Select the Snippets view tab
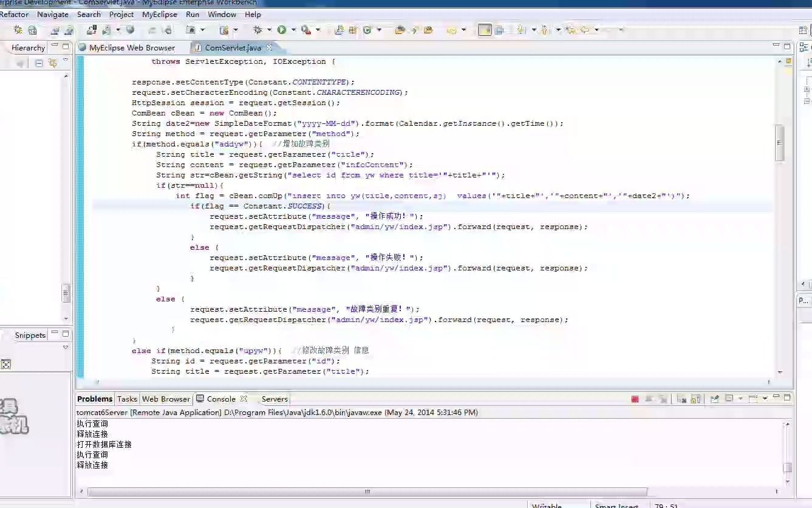812x508 pixels. pyautogui.click(x=30, y=335)
